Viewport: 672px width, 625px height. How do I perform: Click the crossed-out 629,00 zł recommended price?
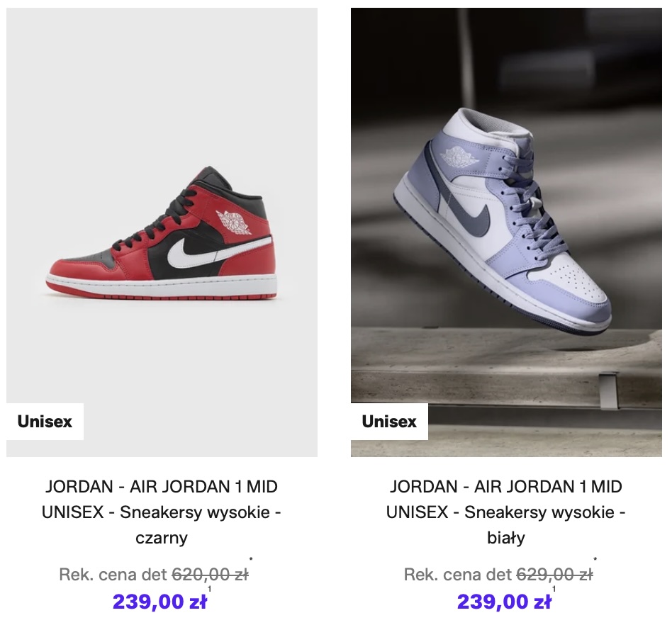[x=554, y=575]
